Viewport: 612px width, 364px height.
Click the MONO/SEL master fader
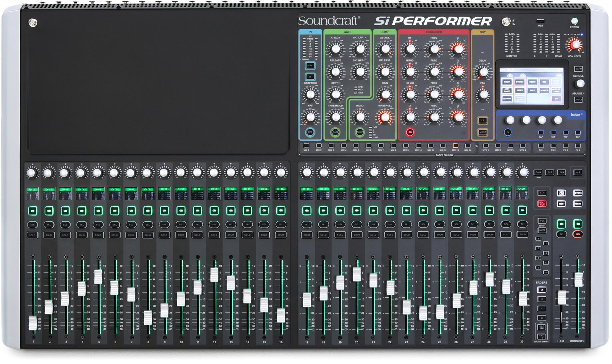click(x=579, y=279)
